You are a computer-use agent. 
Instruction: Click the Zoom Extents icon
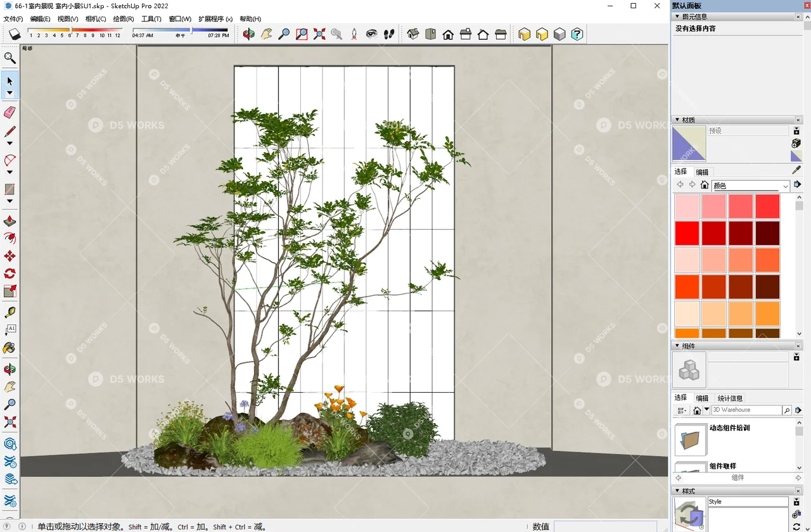pyautogui.click(x=319, y=34)
